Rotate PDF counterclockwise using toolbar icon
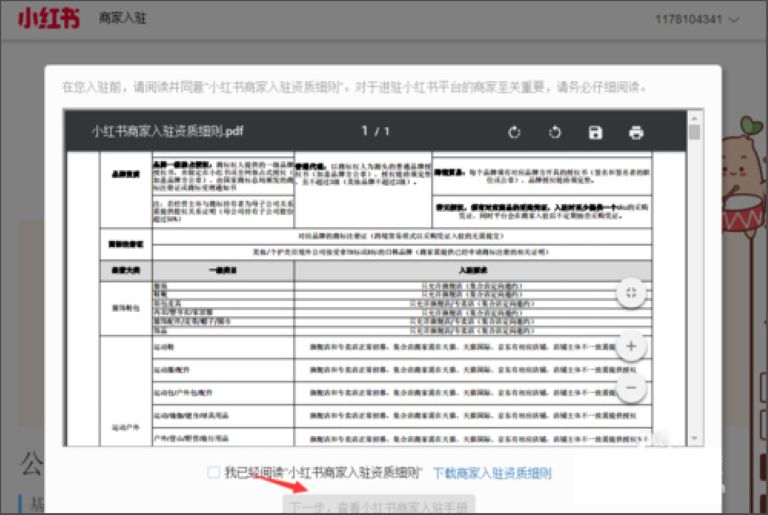 tap(554, 132)
